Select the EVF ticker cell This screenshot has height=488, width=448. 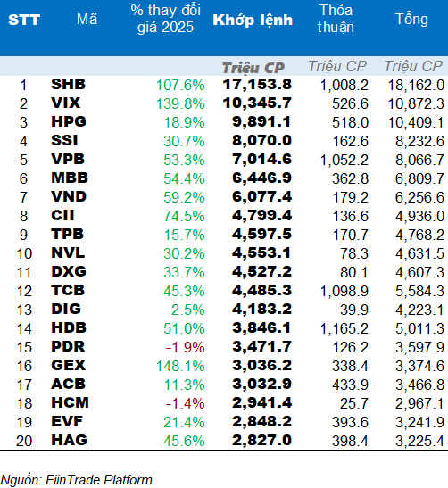[67, 421]
